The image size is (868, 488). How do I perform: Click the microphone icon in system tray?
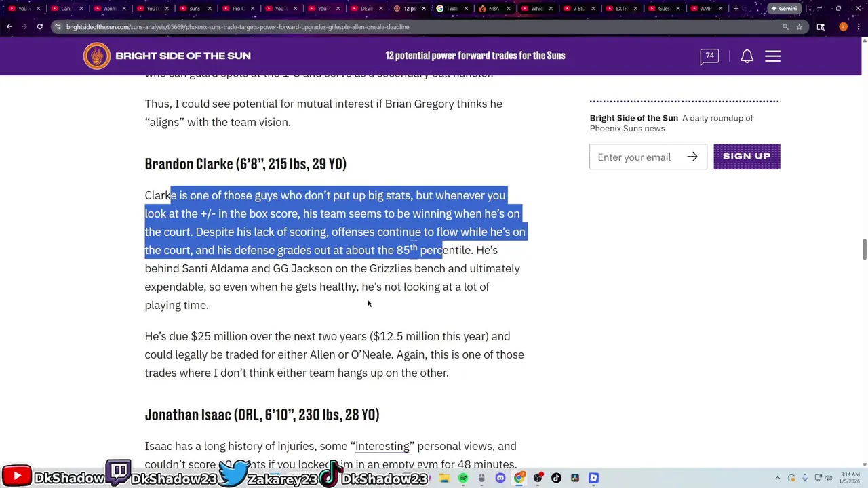[x=805, y=478]
